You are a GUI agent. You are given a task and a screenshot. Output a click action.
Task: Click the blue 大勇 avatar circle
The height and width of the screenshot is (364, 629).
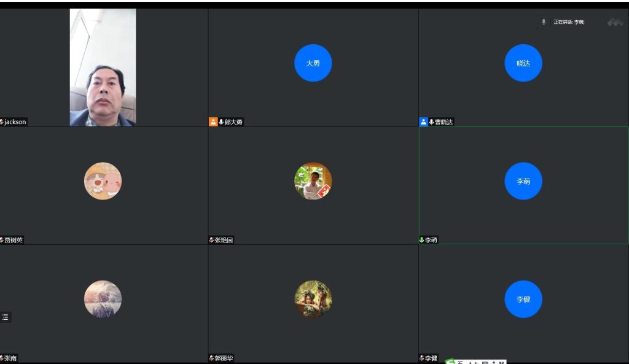(x=313, y=63)
